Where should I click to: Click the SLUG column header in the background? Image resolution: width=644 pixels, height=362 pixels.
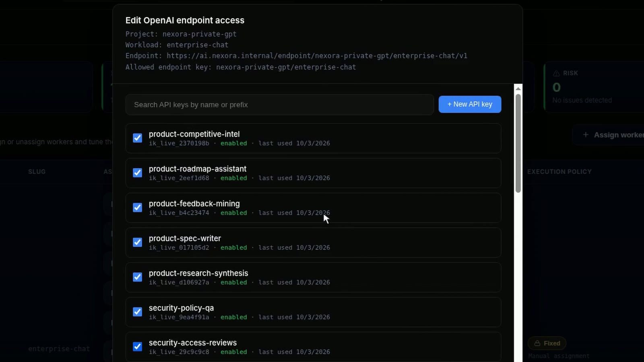point(37,172)
